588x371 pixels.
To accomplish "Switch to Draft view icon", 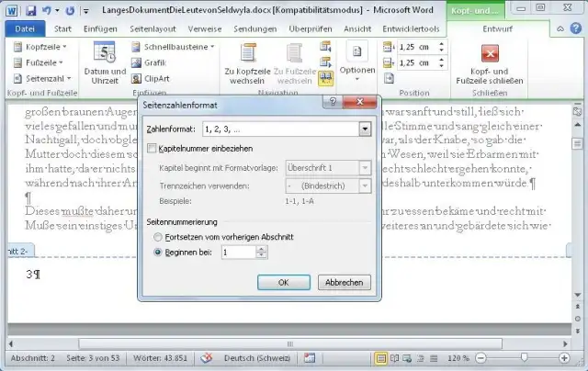I will click(434, 358).
